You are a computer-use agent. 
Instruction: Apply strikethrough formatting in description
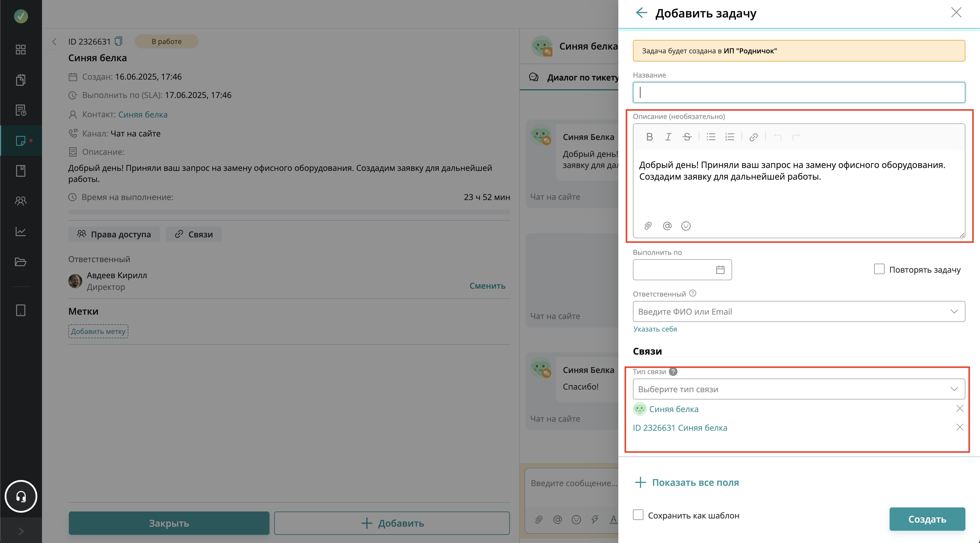687,137
